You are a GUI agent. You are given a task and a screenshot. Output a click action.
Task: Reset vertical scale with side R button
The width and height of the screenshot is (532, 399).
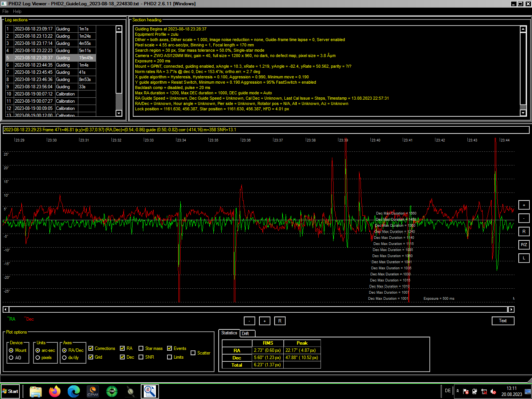[x=524, y=232]
